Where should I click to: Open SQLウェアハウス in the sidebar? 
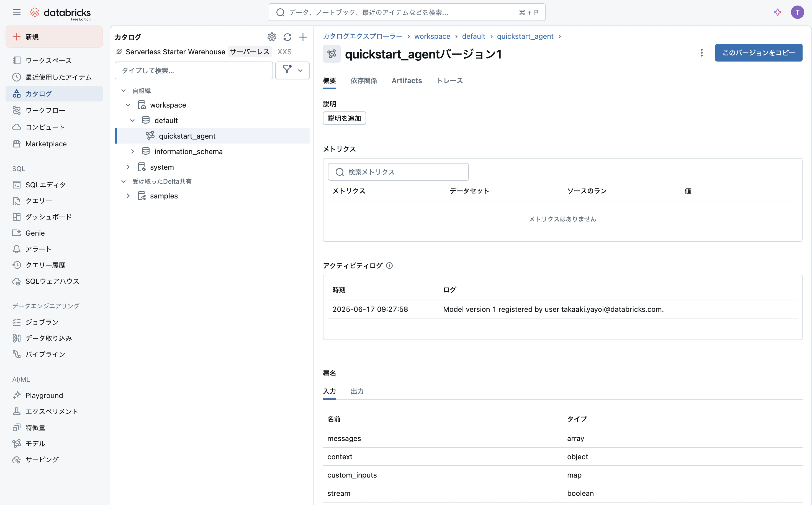click(x=54, y=281)
